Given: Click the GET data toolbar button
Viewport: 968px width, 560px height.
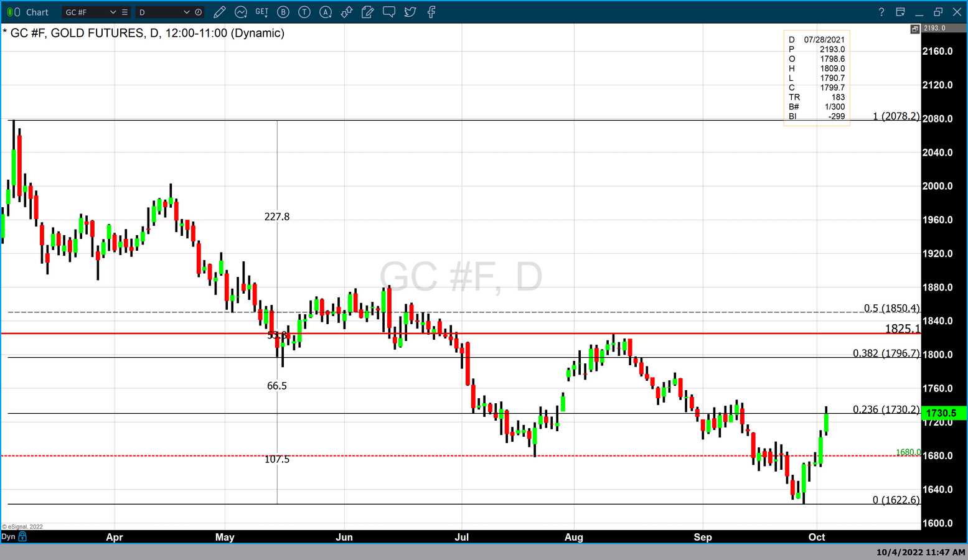Looking at the screenshot, I should coord(262,12).
